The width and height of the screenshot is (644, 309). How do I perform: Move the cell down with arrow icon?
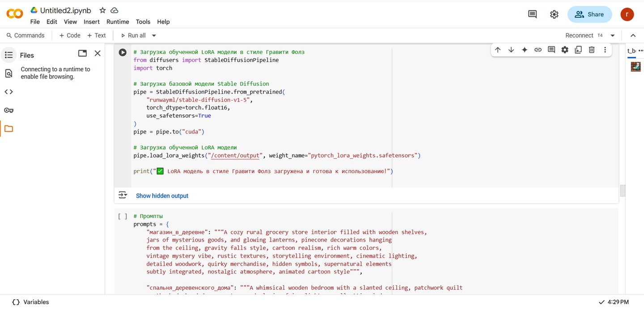click(511, 50)
